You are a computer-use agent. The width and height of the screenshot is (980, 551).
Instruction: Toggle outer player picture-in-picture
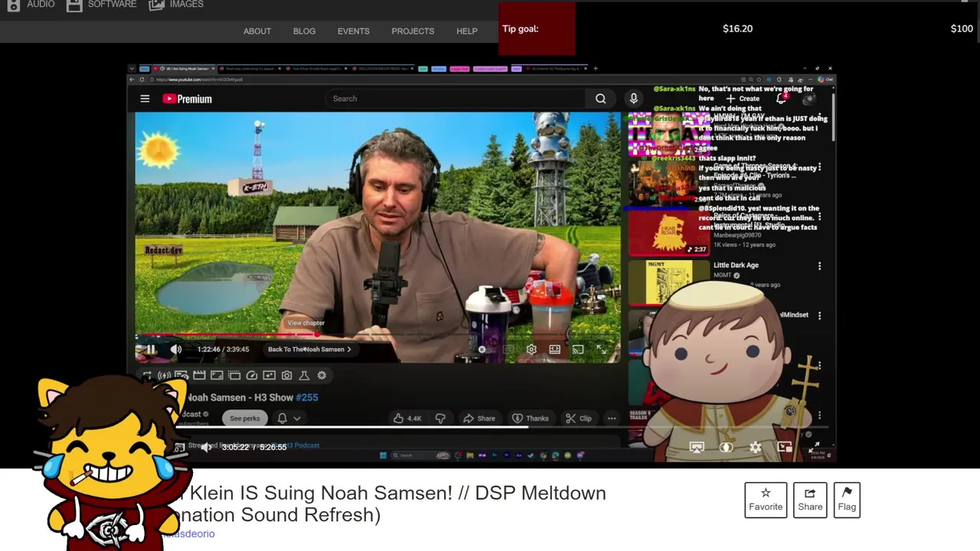[785, 448]
